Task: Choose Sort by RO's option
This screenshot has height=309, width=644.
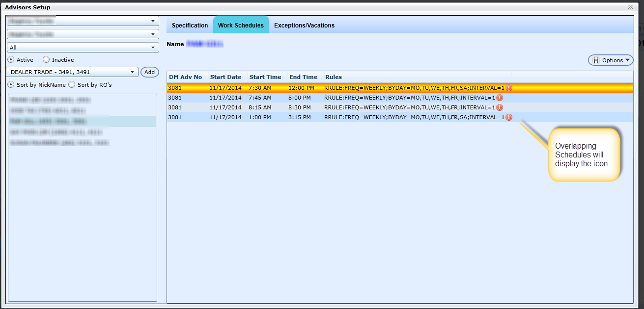Action: 72,85
